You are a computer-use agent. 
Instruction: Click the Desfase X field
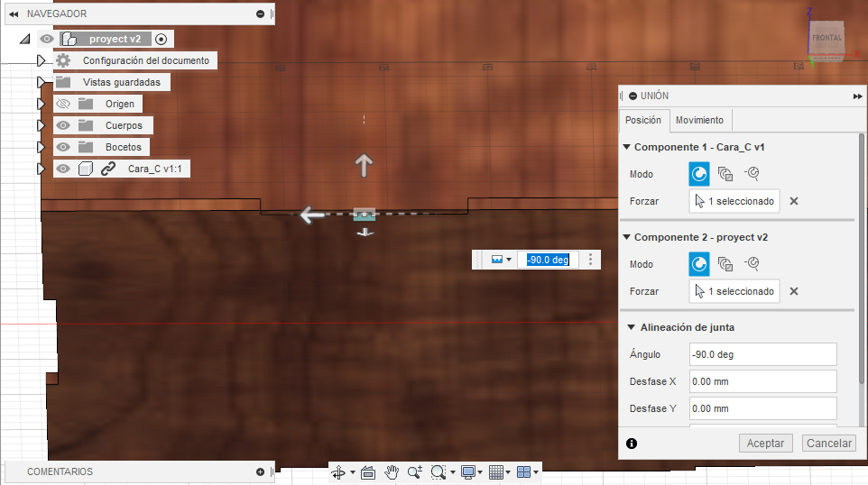point(762,381)
